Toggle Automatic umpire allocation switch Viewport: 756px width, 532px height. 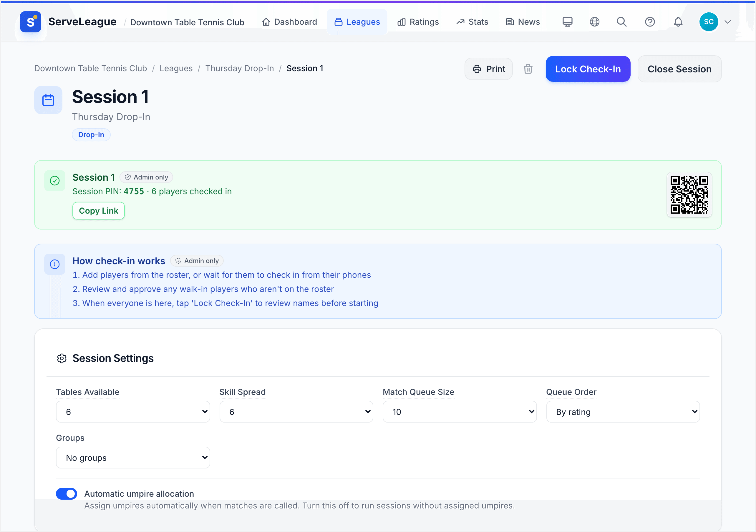(67, 494)
